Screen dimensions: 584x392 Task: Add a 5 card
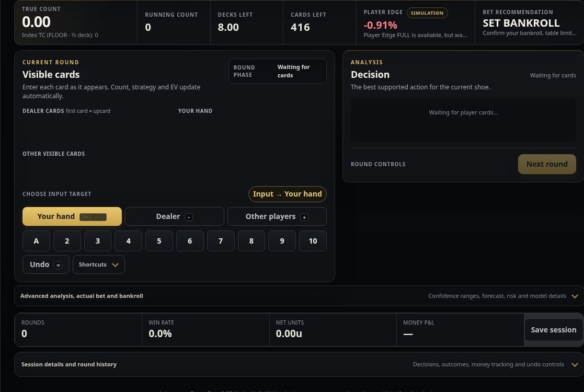tap(159, 241)
